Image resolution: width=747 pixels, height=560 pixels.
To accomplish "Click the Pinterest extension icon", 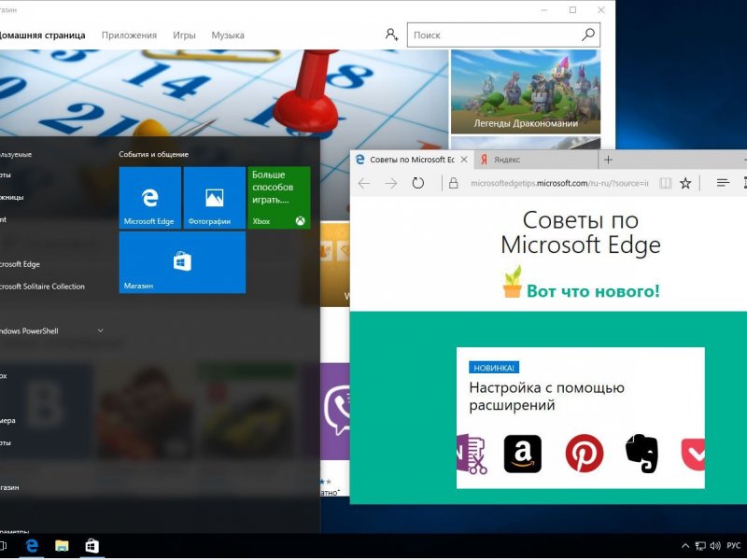I will 585,454.
